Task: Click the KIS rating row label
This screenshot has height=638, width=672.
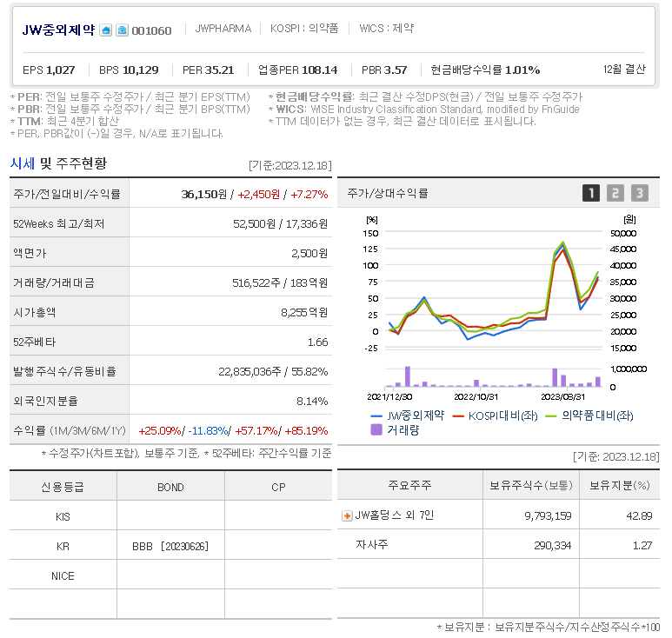Action: (63, 517)
